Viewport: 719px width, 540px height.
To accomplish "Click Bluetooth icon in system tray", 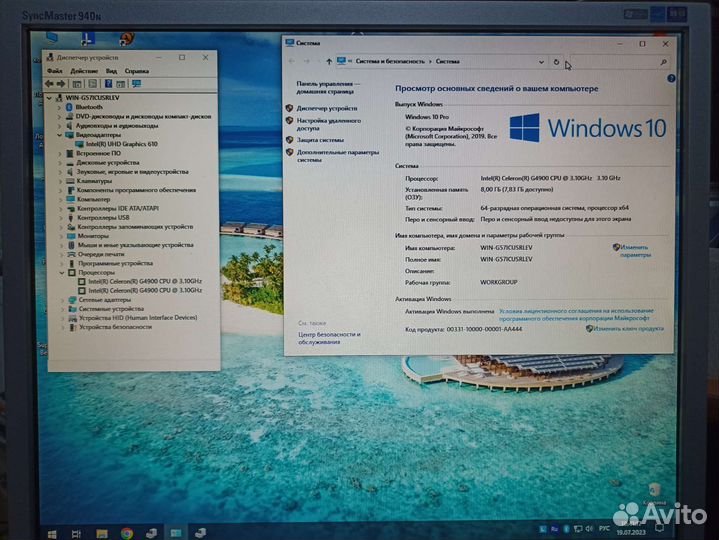I will tap(566, 529).
